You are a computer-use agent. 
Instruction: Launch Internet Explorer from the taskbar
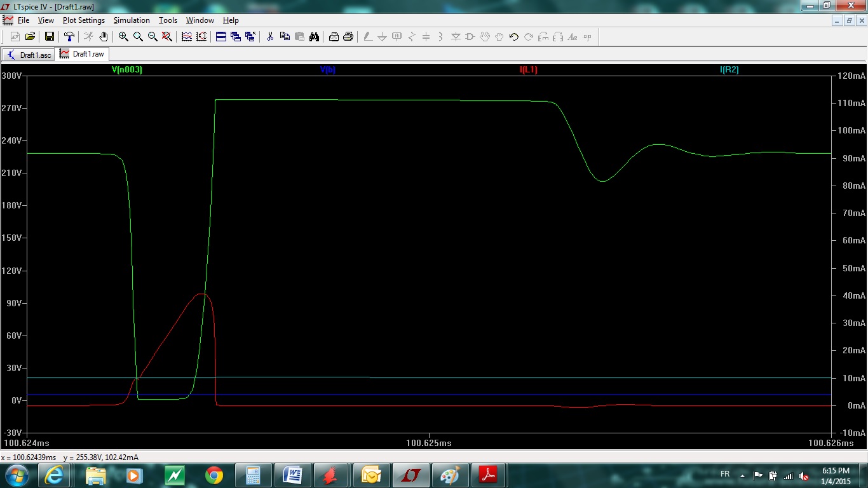point(53,475)
